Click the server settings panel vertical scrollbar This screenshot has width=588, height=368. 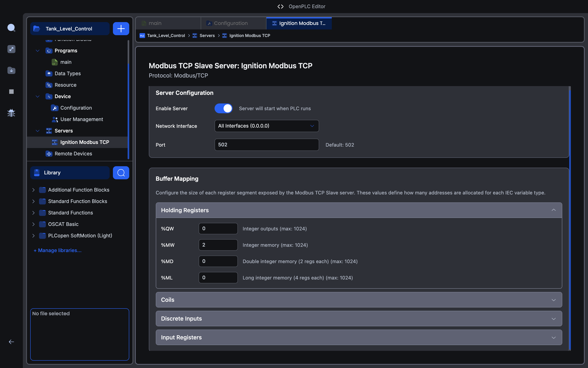(570, 218)
